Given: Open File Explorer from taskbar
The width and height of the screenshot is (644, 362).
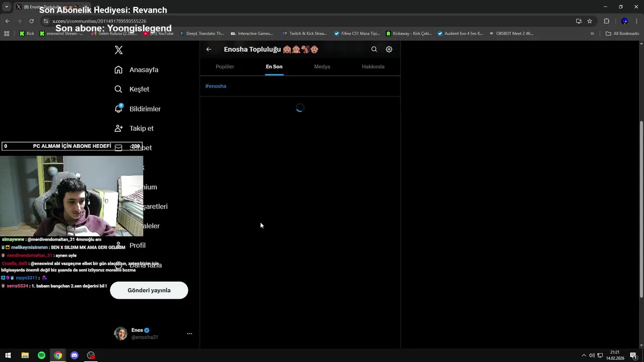Looking at the screenshot, I should [x=25, y=355].
